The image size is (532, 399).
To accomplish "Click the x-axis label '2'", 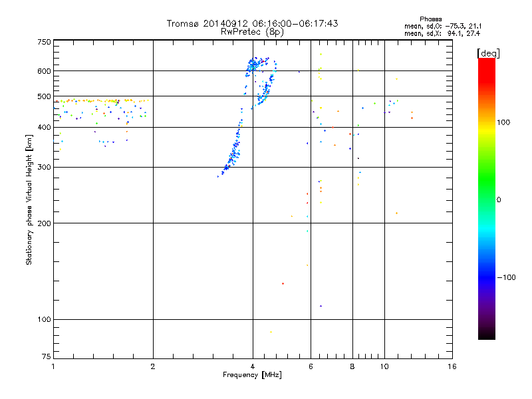I will pyautogui.click(x=153, y=366).
